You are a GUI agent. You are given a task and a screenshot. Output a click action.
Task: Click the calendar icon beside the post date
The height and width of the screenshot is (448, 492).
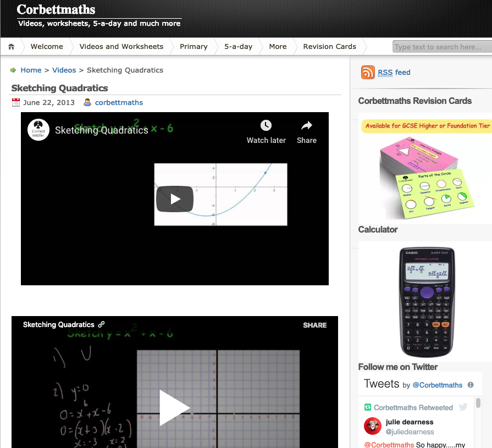click(x=15, y=102)
